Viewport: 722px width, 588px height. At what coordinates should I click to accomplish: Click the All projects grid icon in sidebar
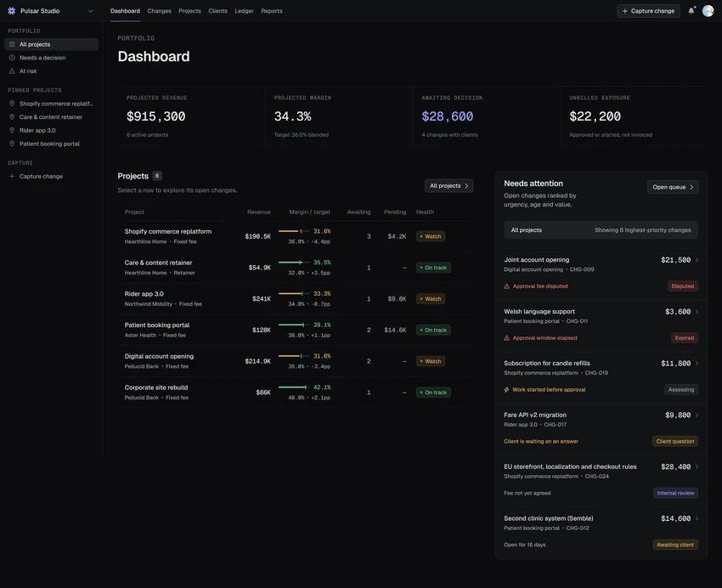pos(12,44)
